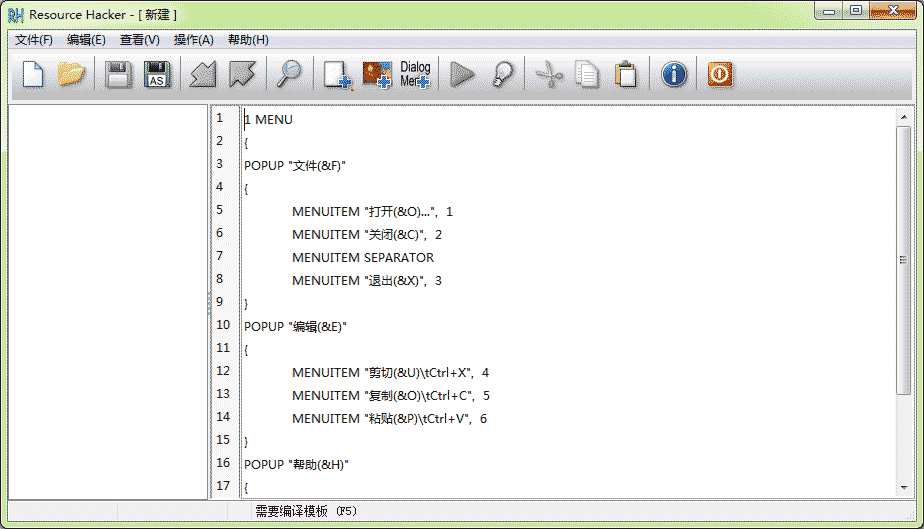Click the MENUITEM "粘贴(&P)\tCtrl+V" line
The width and height of the screenshot is (924, 529).
tap(390, 419)
